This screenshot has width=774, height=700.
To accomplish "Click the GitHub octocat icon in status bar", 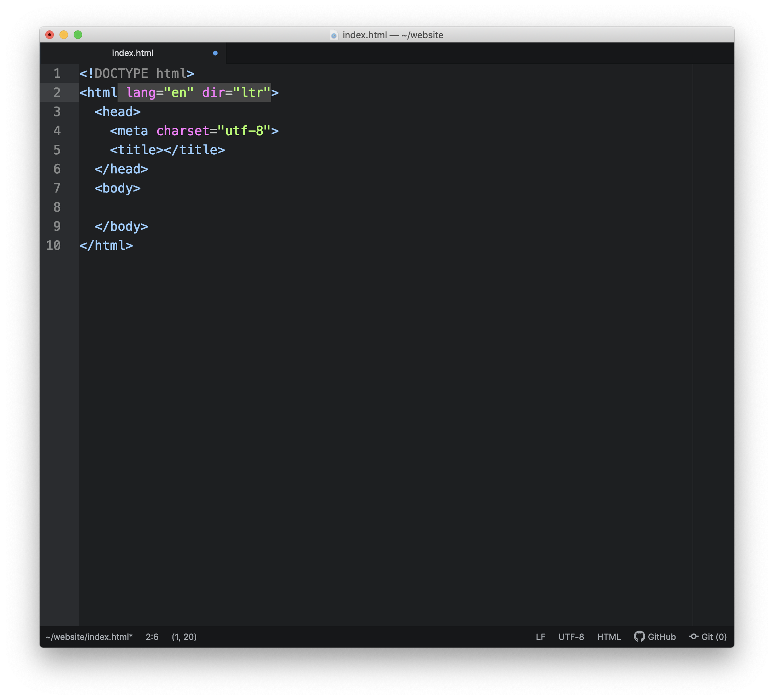I will (x=639, y=636).
